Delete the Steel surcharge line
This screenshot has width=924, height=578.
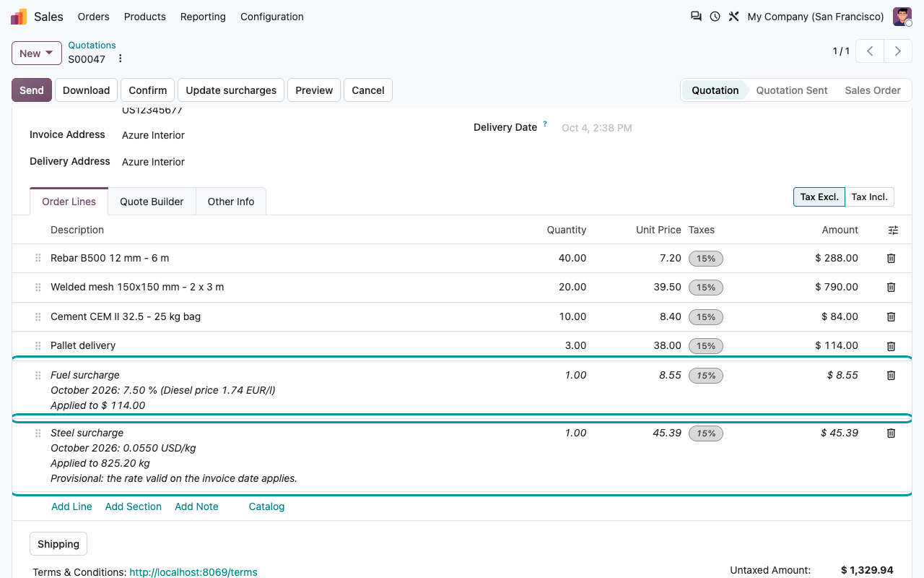[891, 433]
